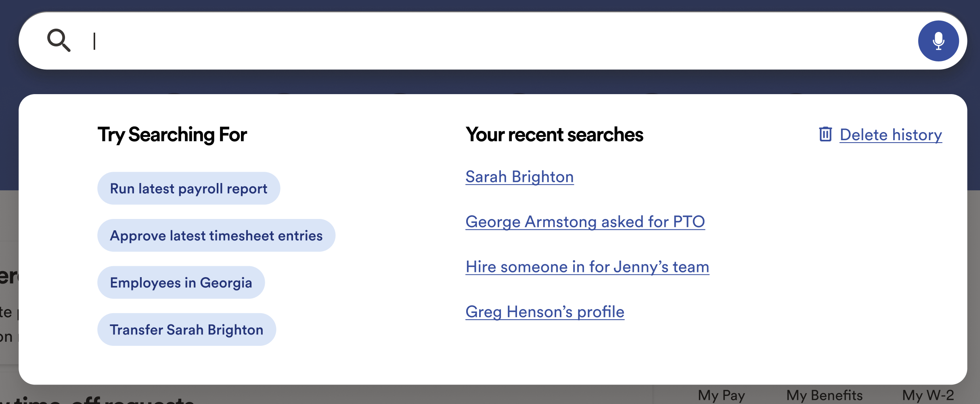Pick 'Employees in Georgia' suggestion
This screenshot has height=404, width=980.
(x=181, y=282)
